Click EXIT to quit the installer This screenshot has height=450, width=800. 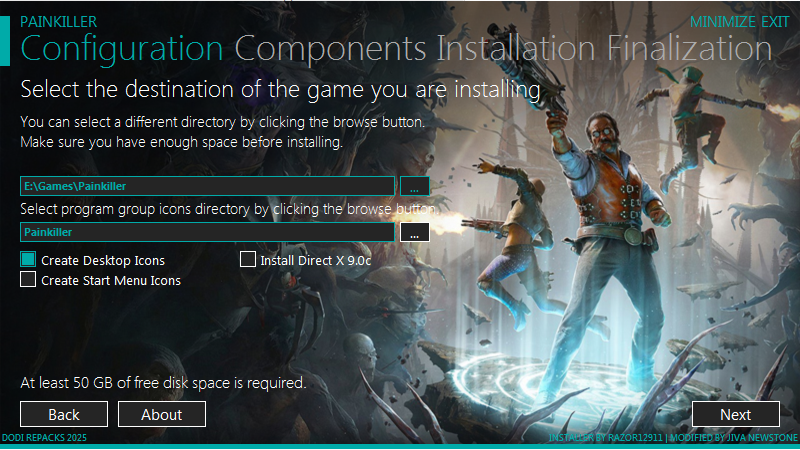775,22
